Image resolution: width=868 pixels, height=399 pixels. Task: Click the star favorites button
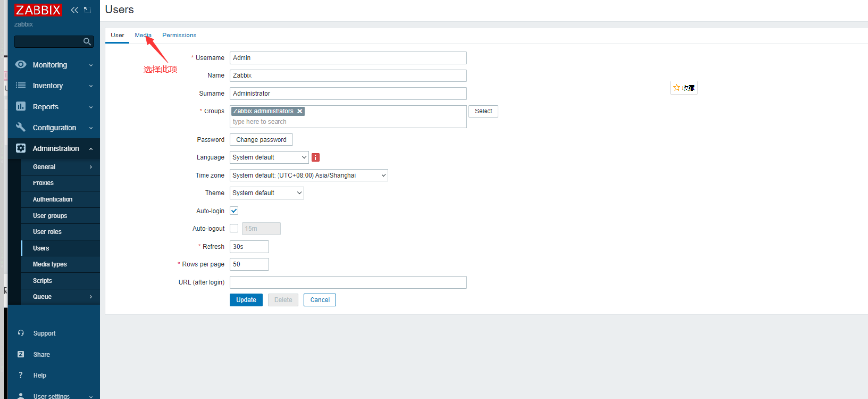point(684,88)
